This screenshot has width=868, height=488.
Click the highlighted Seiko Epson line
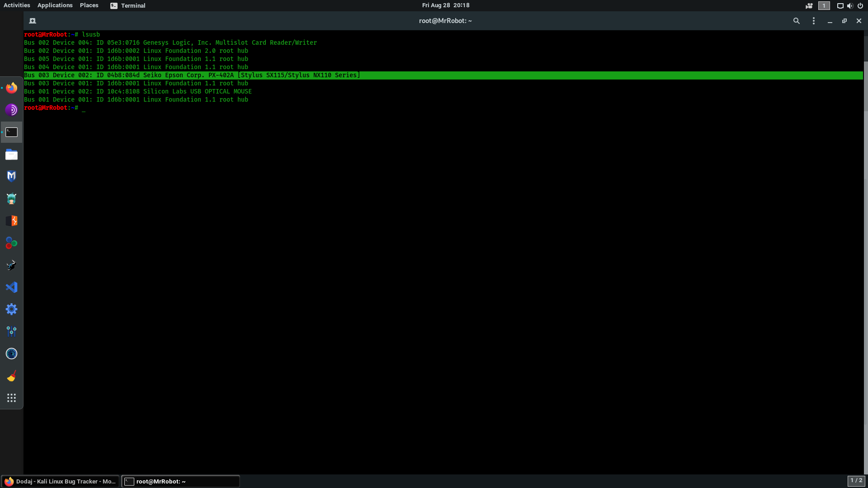pyautogui.click(x=192, y=75)
